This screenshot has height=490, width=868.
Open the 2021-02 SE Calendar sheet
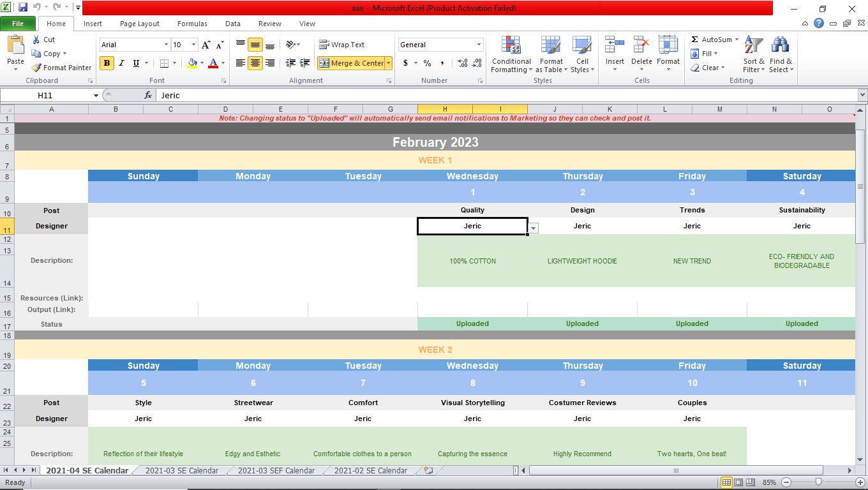click(371, 471)
